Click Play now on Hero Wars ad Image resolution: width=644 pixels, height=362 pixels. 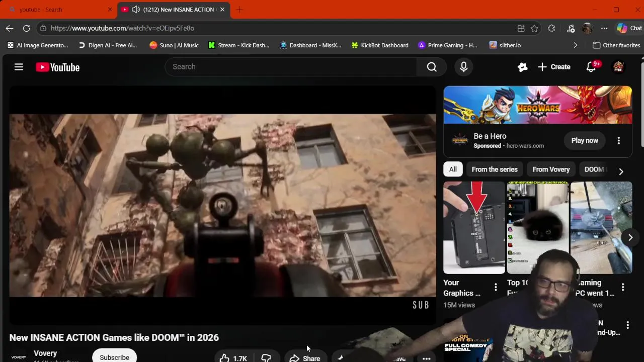tap(585, 141)
